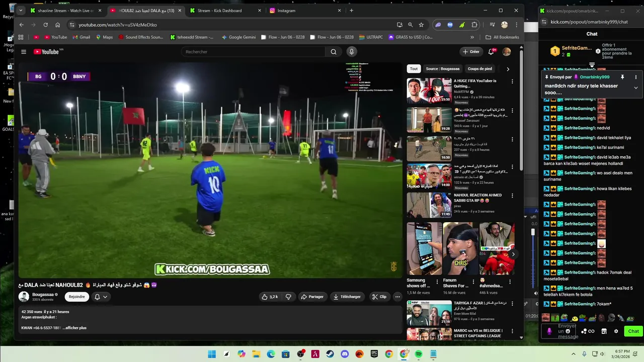Click the Partager button
The height and width of the screenshot is (362, 644).
click(x=312, y=297)
